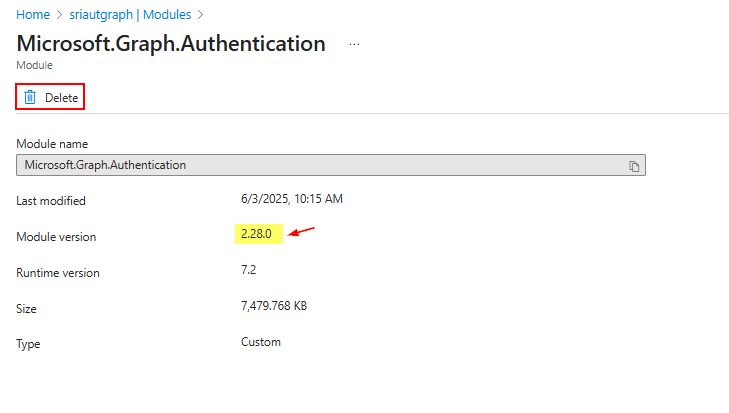Click the Delete module button
729x413 pixels.
50,97
